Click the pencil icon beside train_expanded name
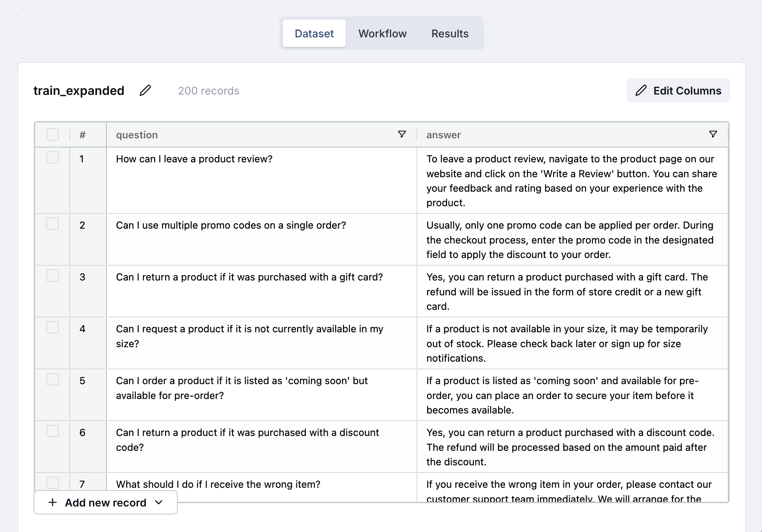Screen dimensions: 762x532 click(145, 91)
